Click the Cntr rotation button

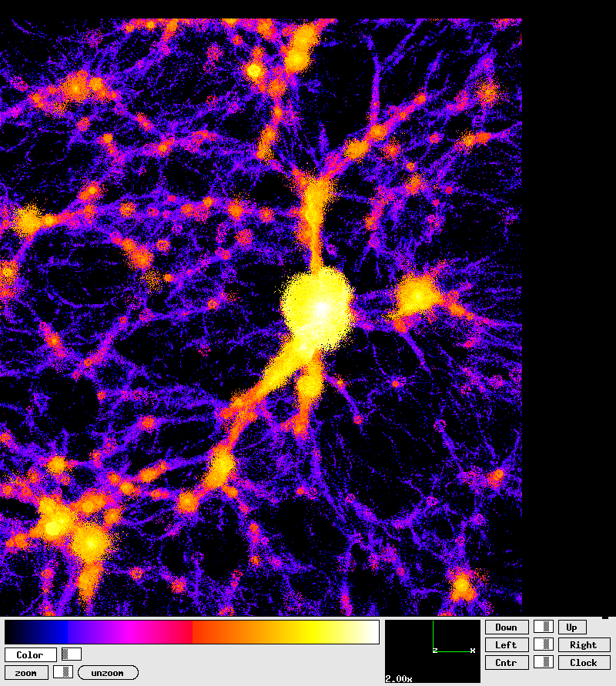click(x=507, y=662)
